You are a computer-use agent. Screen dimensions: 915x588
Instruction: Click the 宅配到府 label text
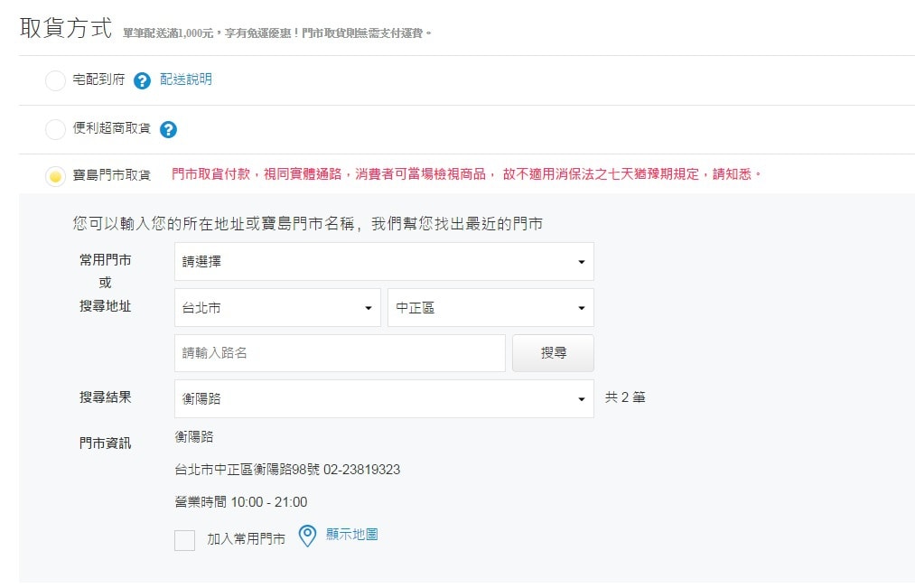[98, 80]
